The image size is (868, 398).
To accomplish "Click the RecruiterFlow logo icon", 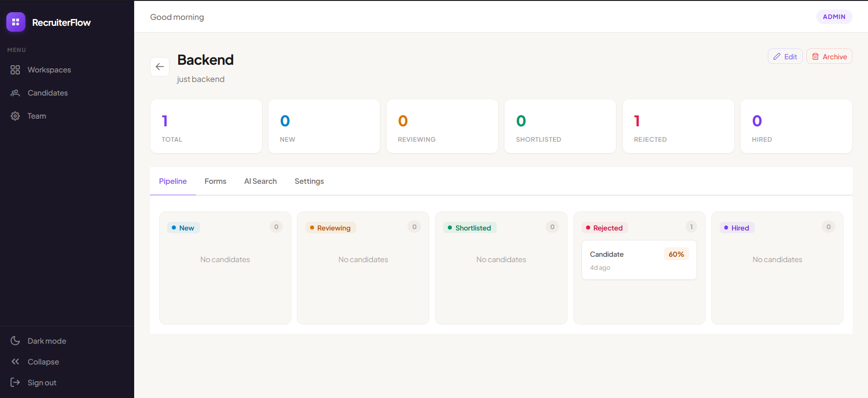I will pos(16,22).
